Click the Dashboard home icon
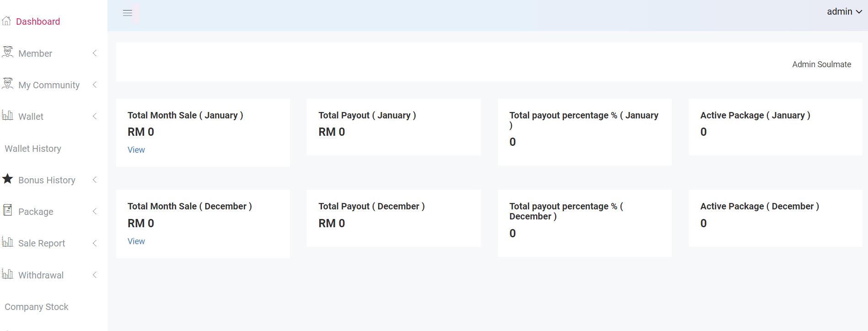The width and height of the screenshot is (868, 331). [x=6, y=21]
